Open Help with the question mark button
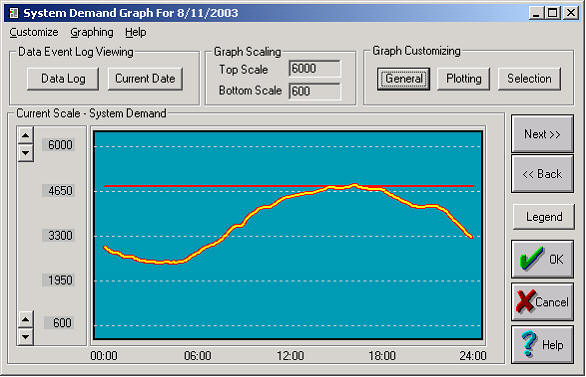The image size is (586, 377). [542, 344]
